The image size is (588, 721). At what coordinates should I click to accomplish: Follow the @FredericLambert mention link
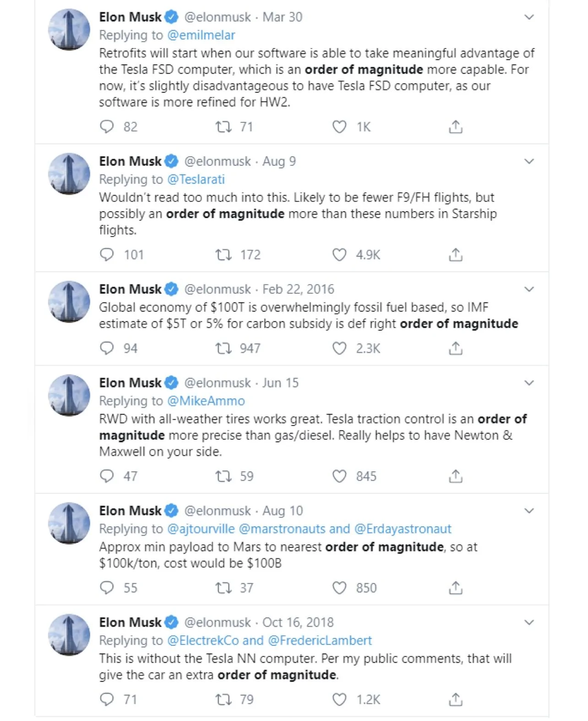(320, 640)
